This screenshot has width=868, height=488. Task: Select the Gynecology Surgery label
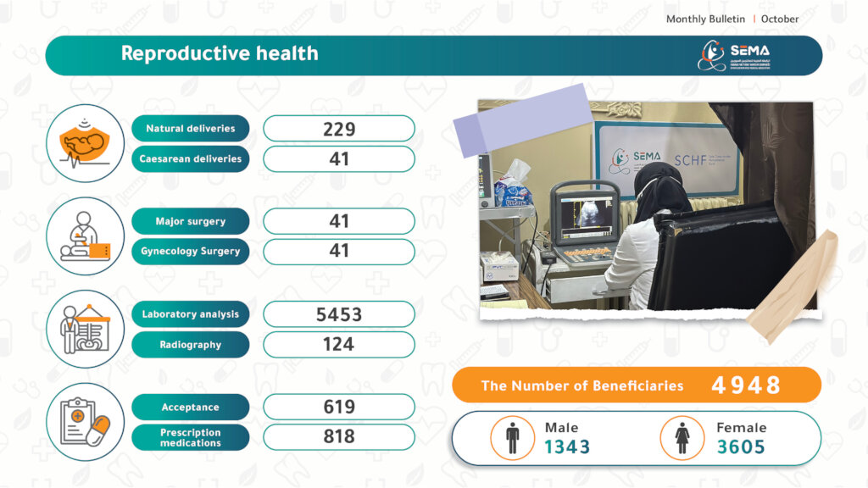tap(191, 252)
